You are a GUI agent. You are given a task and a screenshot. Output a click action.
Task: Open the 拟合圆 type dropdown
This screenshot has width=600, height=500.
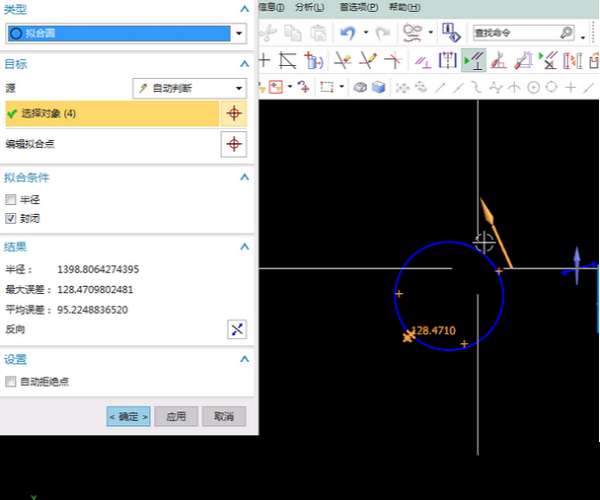126,33
